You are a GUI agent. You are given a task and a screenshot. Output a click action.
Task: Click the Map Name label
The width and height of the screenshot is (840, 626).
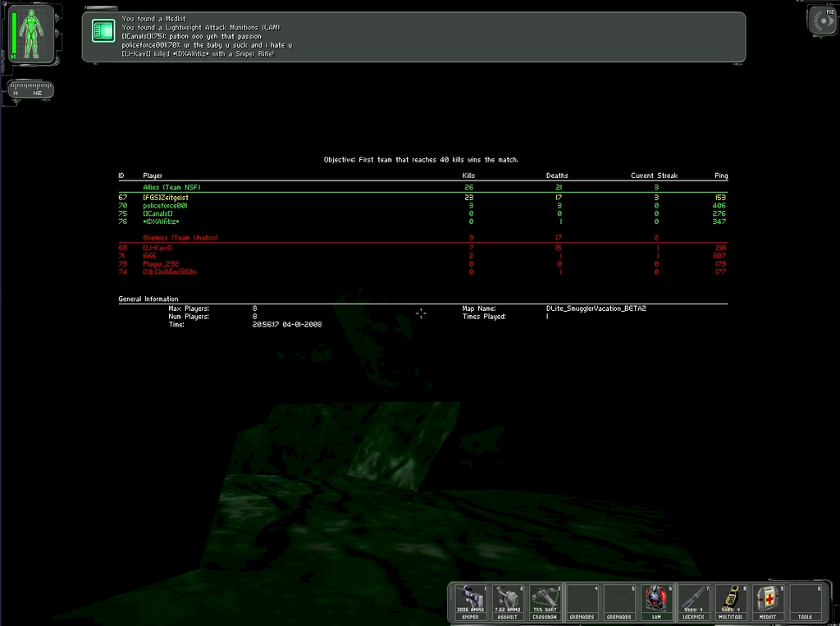coord(479,308)
